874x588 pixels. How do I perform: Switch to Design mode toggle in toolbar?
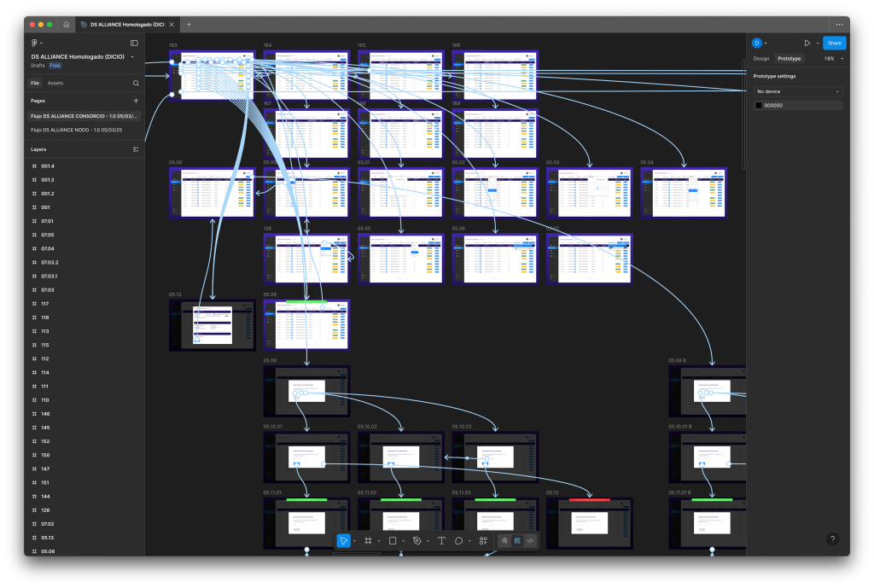517,540
